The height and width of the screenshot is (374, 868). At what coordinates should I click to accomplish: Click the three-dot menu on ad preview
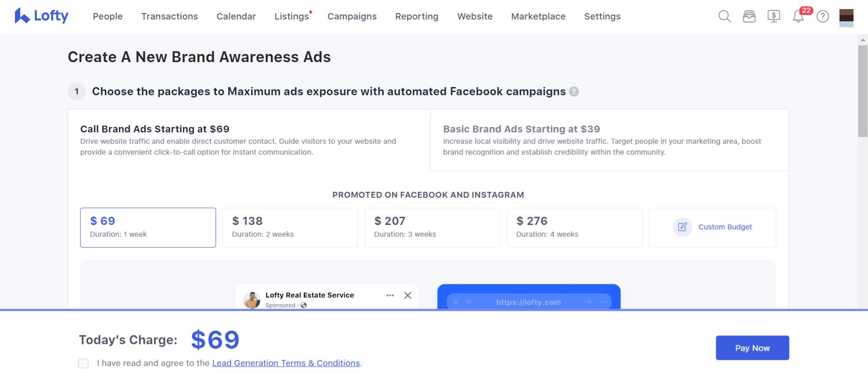[390, 295]
